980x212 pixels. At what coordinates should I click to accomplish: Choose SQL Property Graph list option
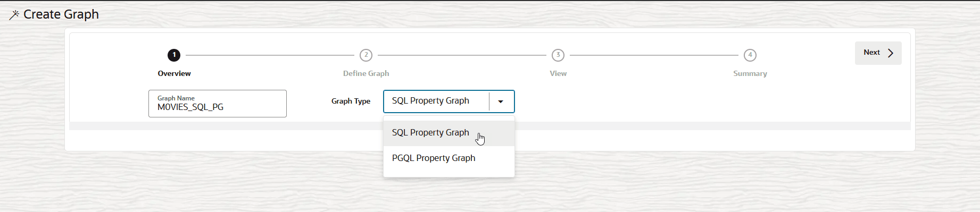(449, 133)
